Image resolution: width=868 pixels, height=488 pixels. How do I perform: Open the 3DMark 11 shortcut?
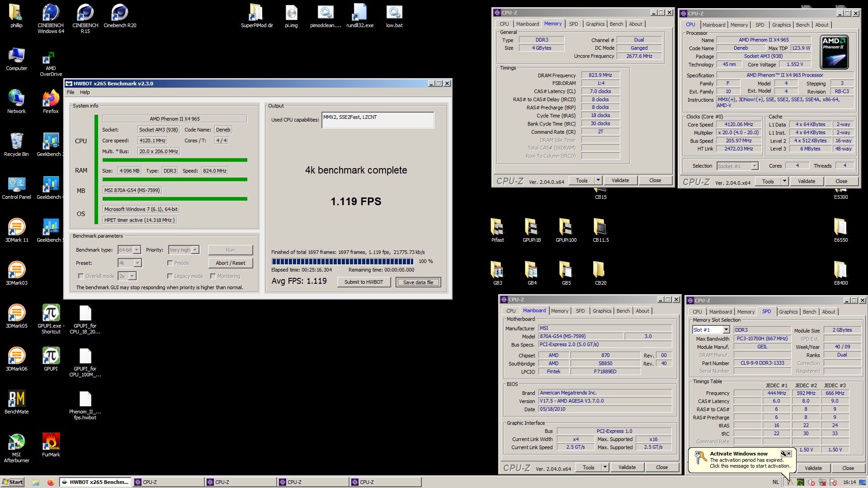click(16, 230)
